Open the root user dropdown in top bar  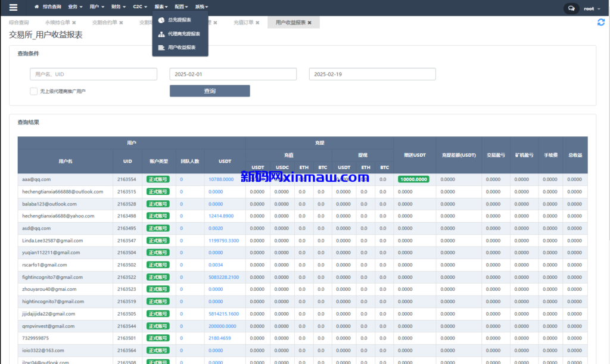tap(590, 8)
